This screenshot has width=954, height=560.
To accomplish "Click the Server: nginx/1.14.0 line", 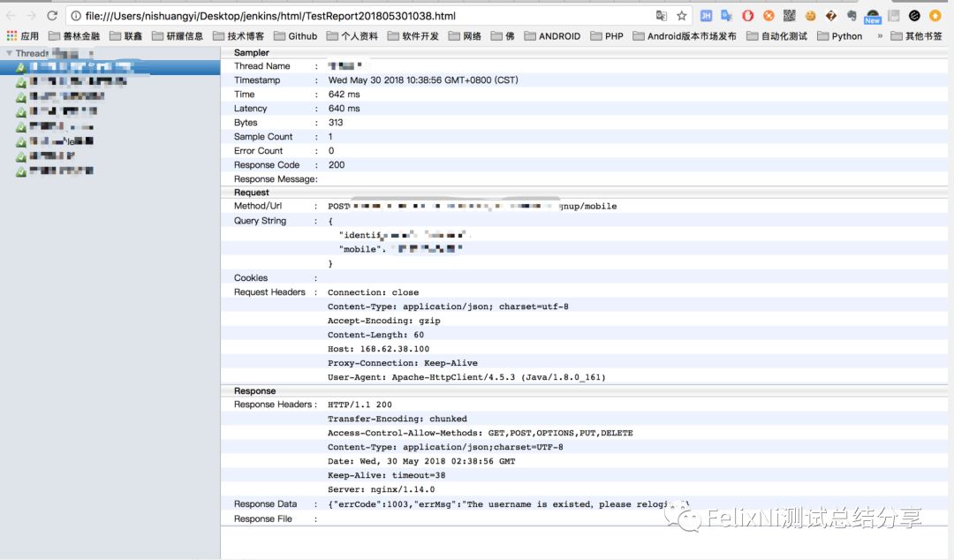I will (x=381, y=489).
